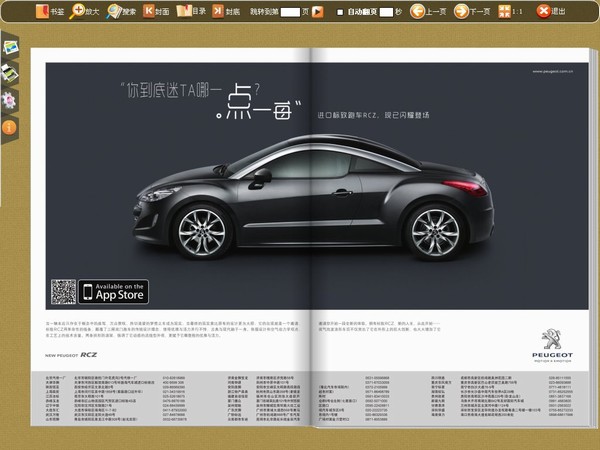Jump to the 封面 front cover

pos(156,11)
